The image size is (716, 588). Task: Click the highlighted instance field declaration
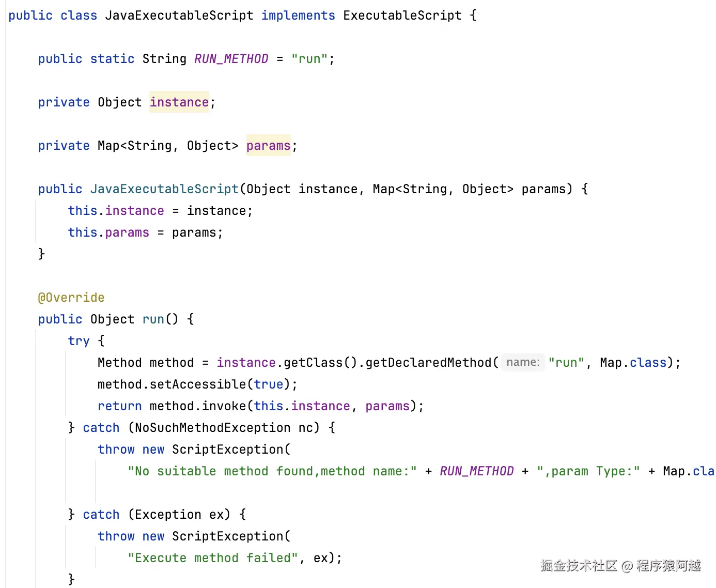point(179,102)
